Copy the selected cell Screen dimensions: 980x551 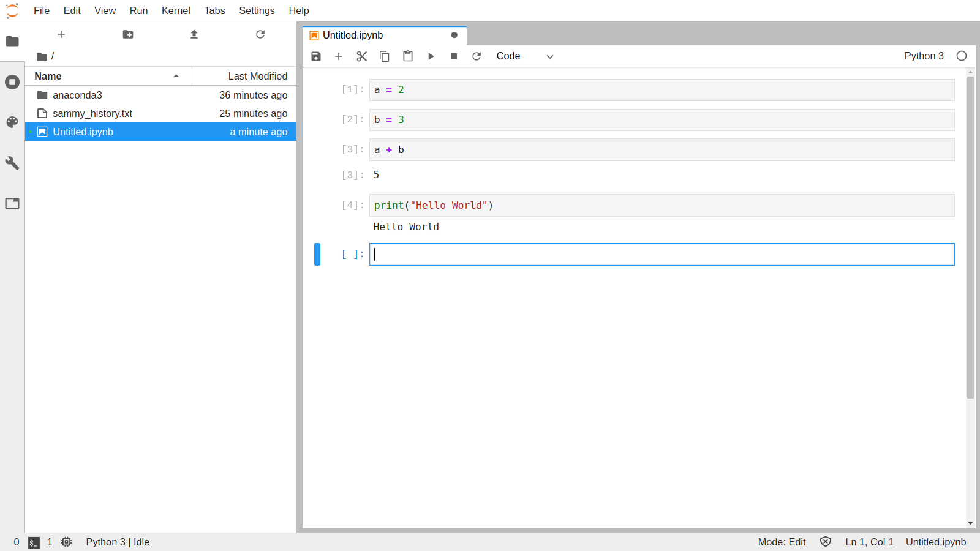(x=385, y=56)
